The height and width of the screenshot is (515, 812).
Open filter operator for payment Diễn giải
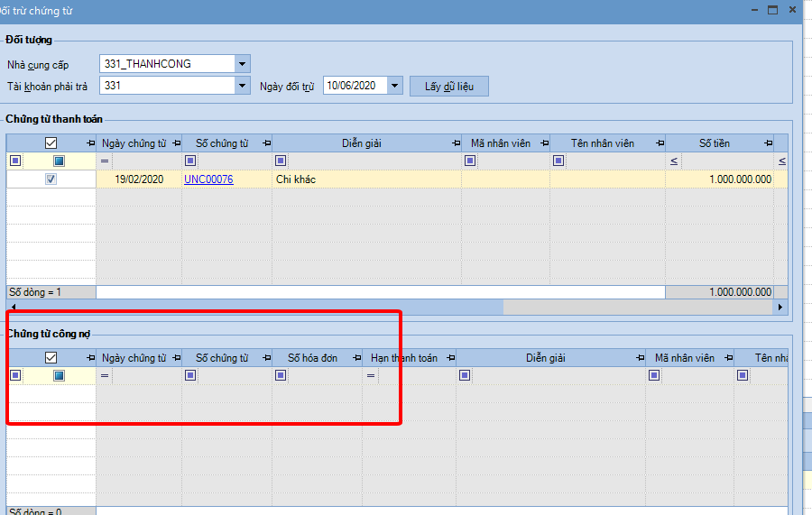pos(281,161)
